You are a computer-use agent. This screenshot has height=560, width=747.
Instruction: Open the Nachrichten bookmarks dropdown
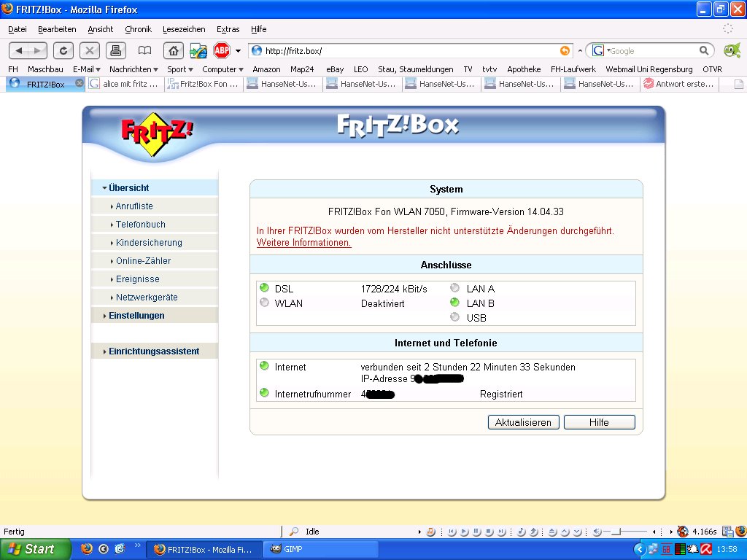click(x=133, y=69)
